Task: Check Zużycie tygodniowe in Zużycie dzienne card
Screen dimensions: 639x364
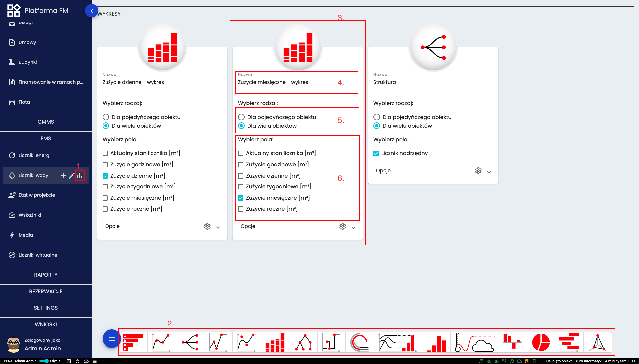Action: [105, 187]
